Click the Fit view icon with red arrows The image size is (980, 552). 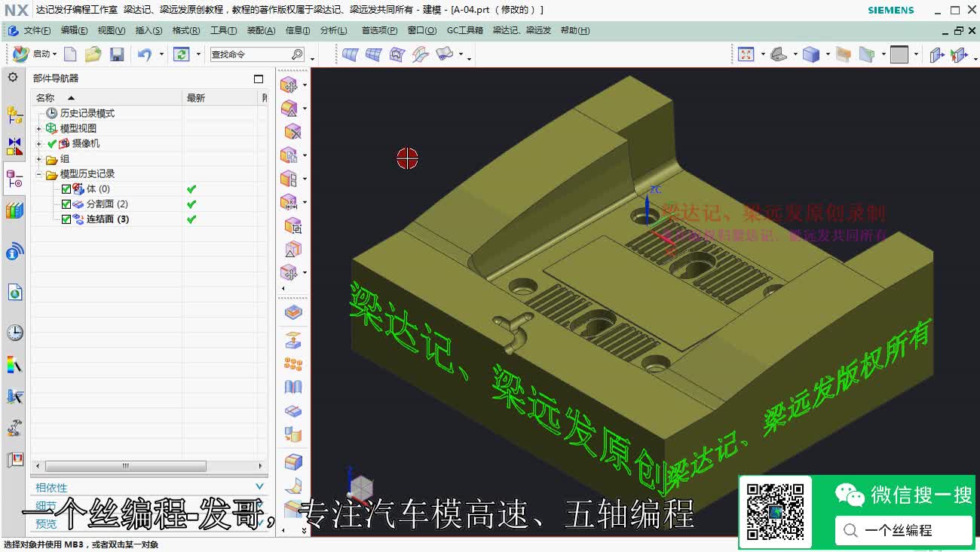pyautogui.click(x=746, y=54)
